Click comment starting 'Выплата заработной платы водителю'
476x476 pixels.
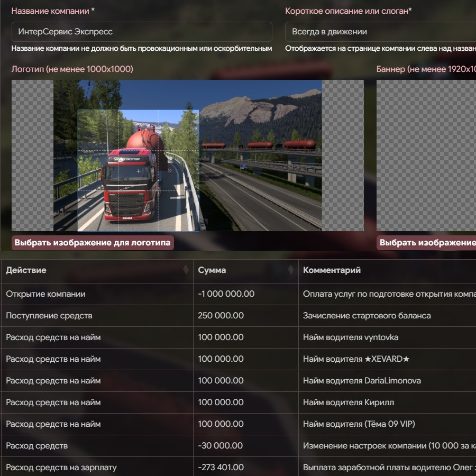click(389, 468)
